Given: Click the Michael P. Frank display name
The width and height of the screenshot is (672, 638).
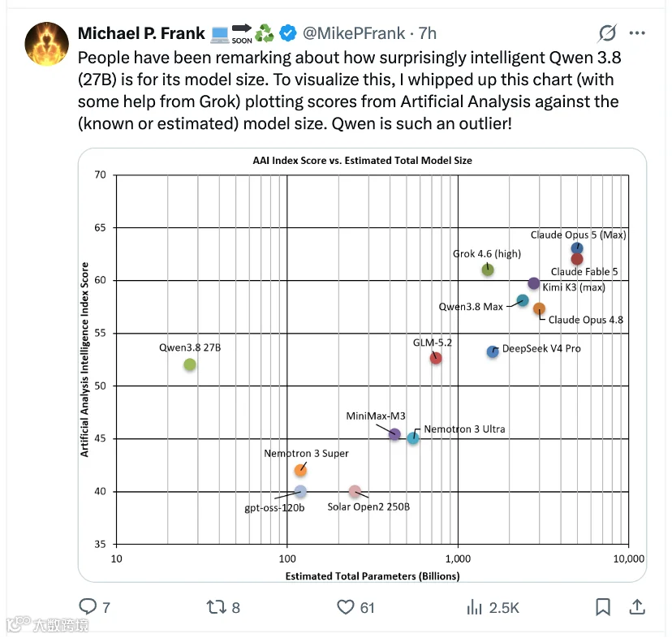Looking at the screenshot, I should coord(141,33).
